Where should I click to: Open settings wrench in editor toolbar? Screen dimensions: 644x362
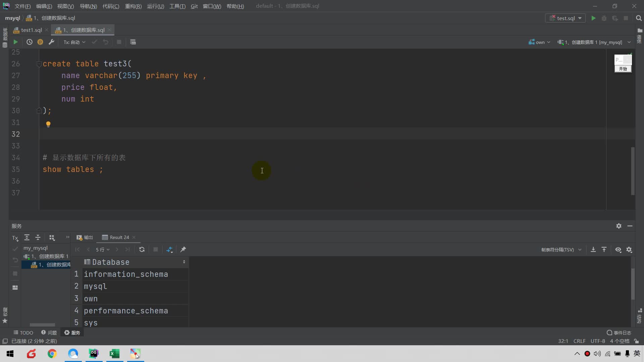click(51, 42)
